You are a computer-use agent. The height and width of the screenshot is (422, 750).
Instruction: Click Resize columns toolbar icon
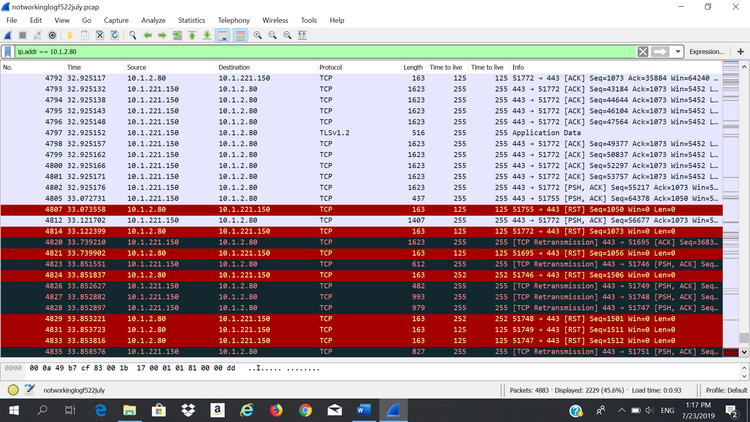point(303,35)
